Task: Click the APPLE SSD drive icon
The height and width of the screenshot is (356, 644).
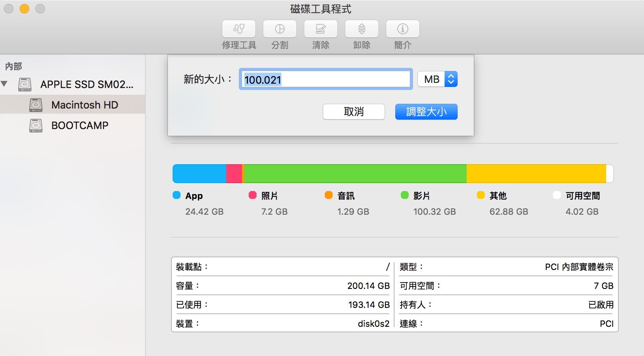Action: pos(24,84)
